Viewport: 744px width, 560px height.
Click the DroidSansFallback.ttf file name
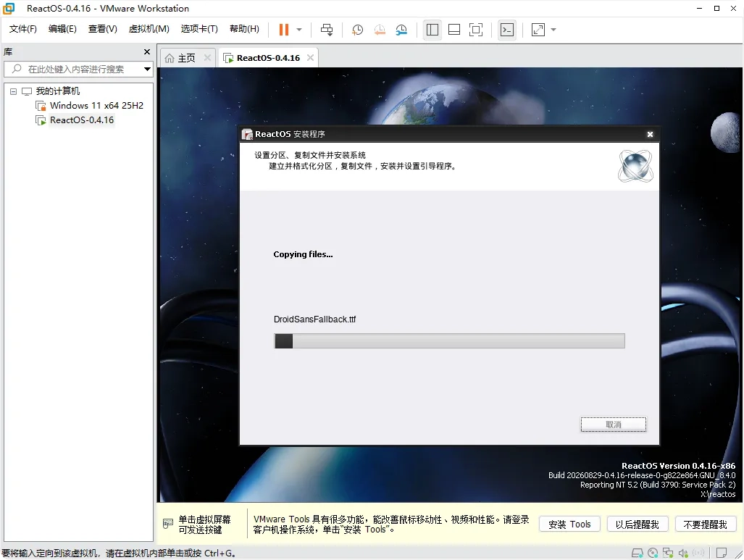tap(314, 319)
